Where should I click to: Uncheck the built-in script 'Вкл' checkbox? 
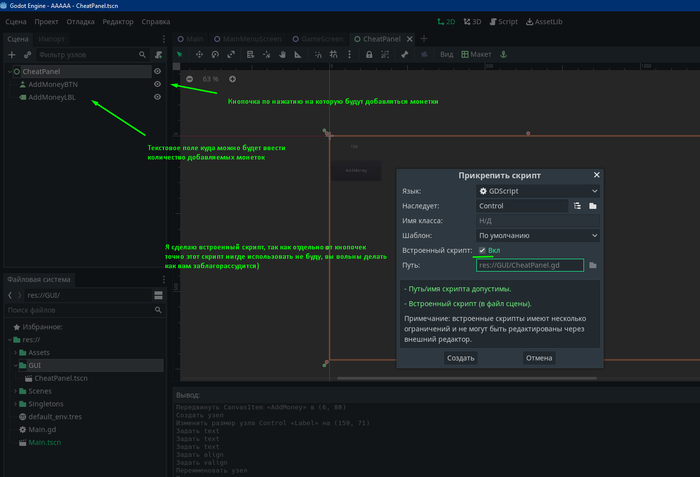click(x=483, y=250)
